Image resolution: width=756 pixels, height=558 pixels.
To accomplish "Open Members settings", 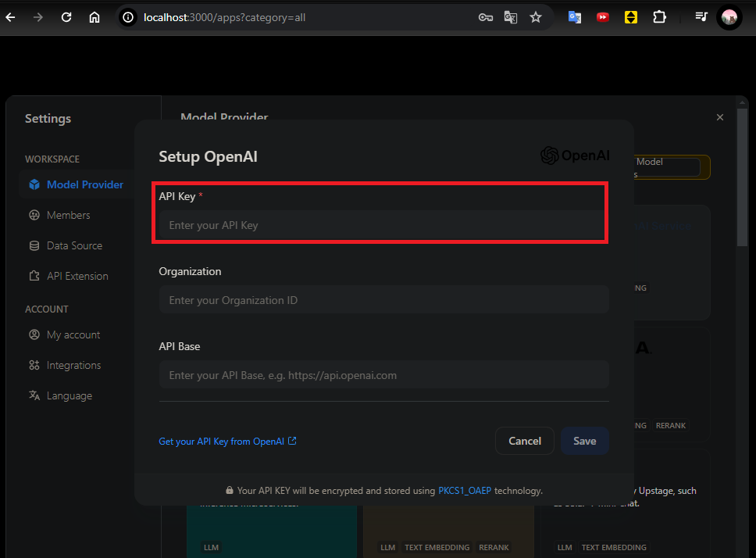I will pyautogui.click(x=68, y=215).
